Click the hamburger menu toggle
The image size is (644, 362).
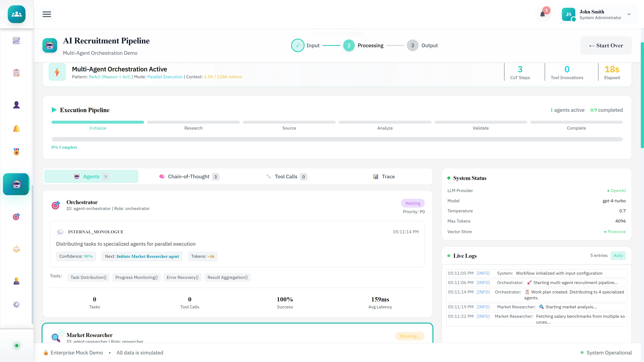(x=46, y=14)
